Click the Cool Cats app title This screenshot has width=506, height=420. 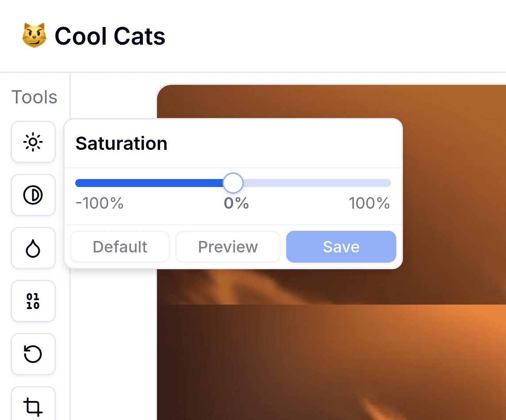[x=110, y=36]
